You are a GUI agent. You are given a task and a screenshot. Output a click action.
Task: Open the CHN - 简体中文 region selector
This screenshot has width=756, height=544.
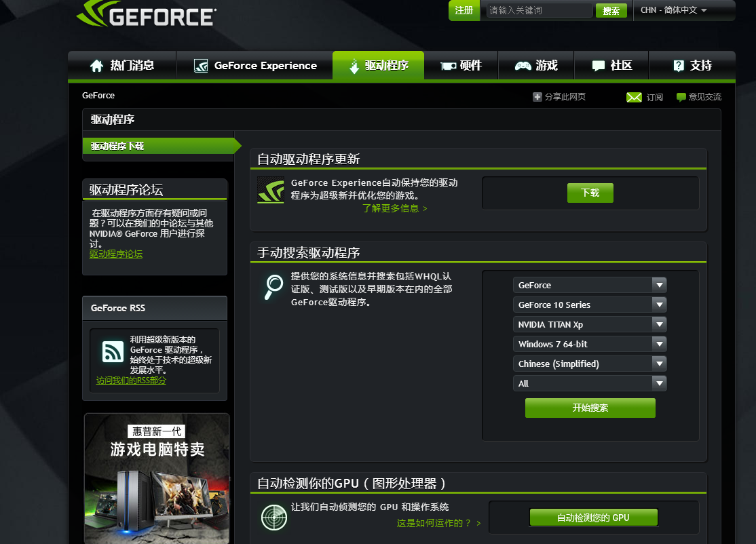coord(674,10)
